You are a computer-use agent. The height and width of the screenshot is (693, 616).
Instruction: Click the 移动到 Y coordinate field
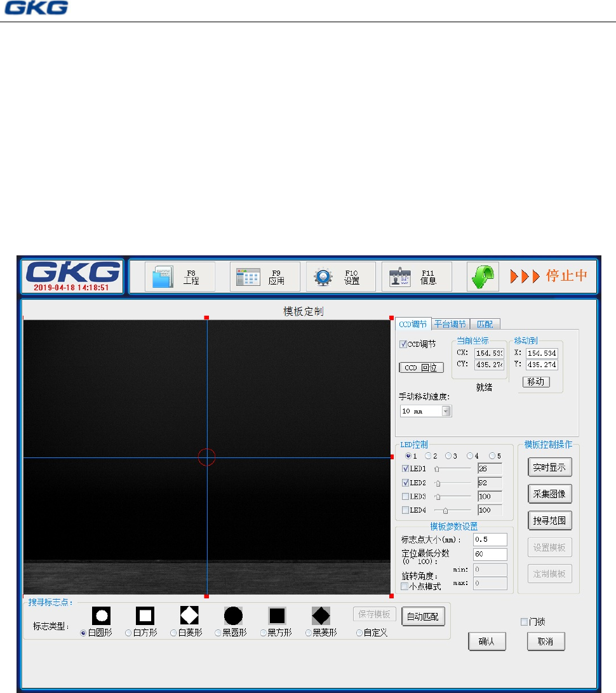542,365
